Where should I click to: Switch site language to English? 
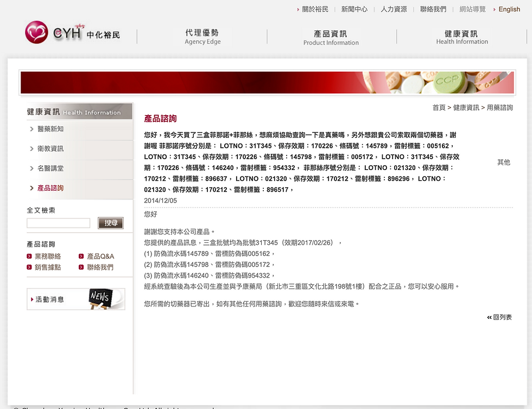pyautogui.click(x=509, y=9)
